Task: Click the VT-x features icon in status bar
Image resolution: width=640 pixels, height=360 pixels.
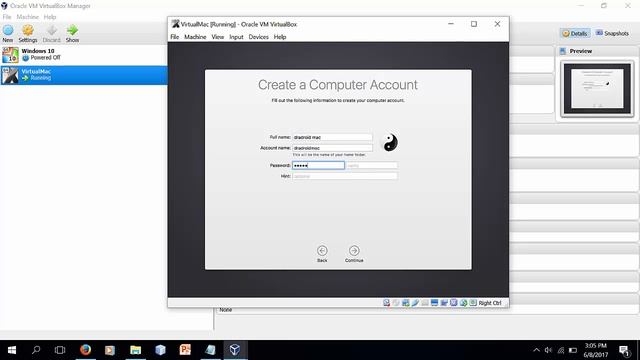Action: click(453, 303)
